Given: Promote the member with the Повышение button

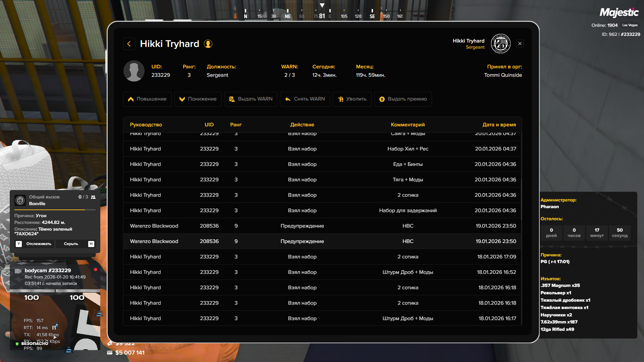Looking at the screenshot, I should [147, 99].
